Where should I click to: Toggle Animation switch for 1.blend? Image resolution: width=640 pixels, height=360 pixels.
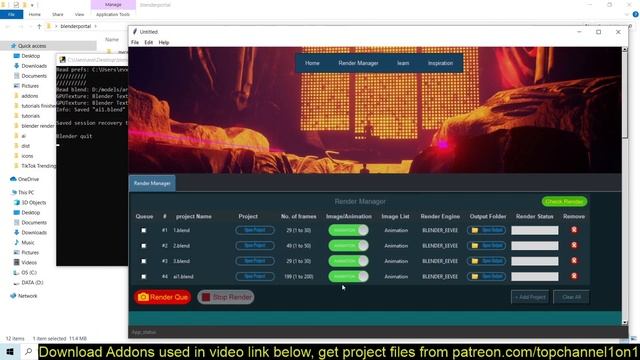pos(349,230)
